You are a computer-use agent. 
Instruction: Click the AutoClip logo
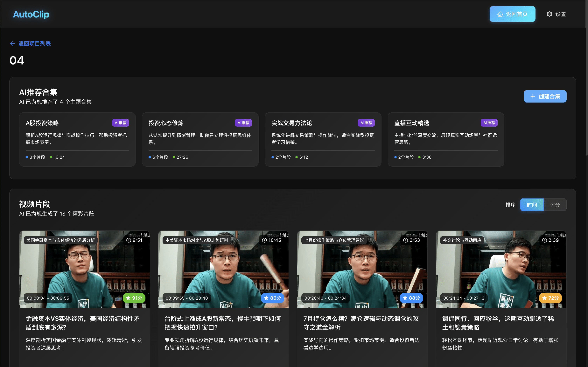coord(31,14)
